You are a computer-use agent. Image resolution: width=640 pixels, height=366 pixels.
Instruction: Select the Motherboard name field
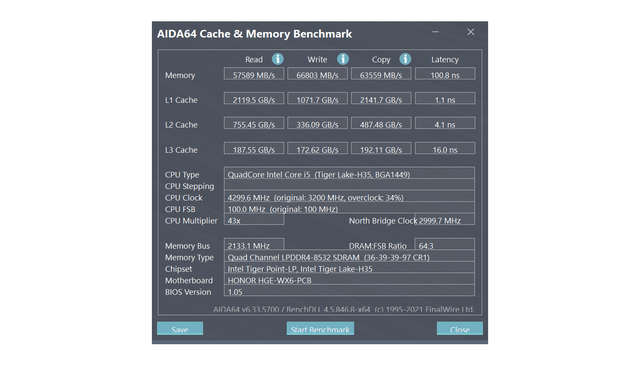[x=349, y=279]
